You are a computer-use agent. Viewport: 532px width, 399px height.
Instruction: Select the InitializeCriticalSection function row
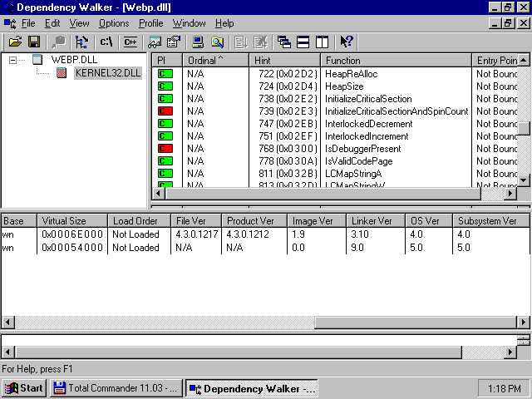tap(334, 99)
